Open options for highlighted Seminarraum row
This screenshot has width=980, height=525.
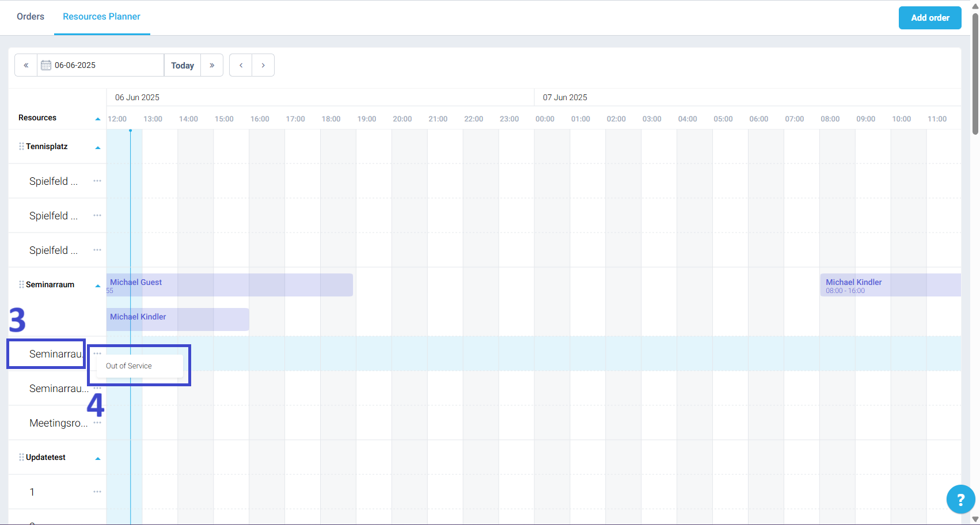click(x=97, y=353)
